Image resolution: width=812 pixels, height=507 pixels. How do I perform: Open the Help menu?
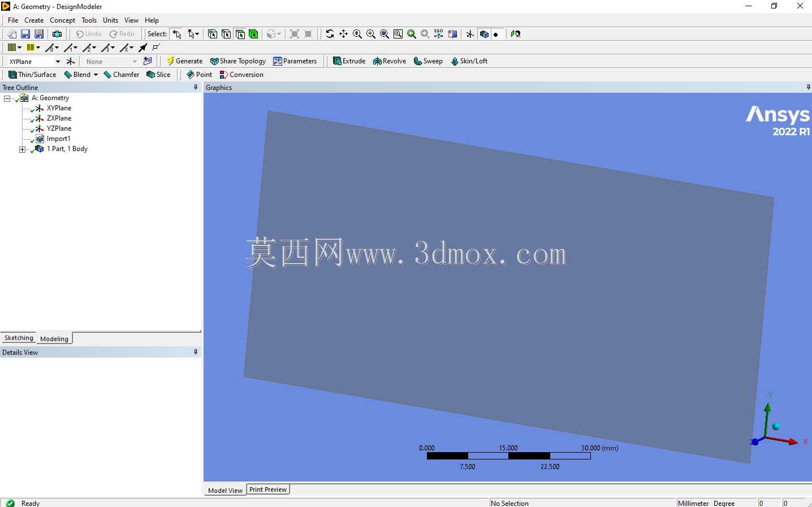(x=152, y=20)
